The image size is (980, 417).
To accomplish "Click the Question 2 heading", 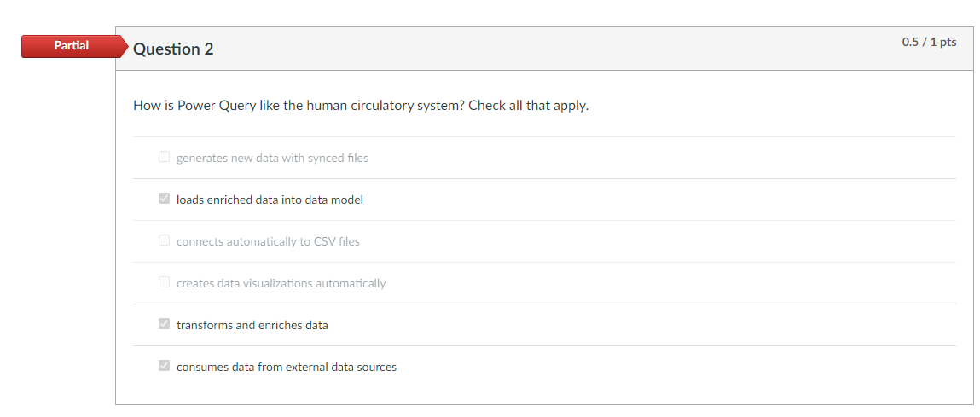I will click(173, 49).
